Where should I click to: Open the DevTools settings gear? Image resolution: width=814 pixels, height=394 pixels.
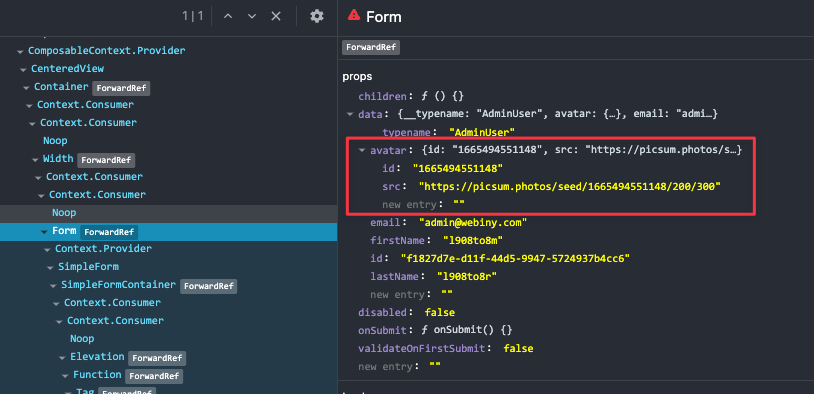(x=317, y=17)
